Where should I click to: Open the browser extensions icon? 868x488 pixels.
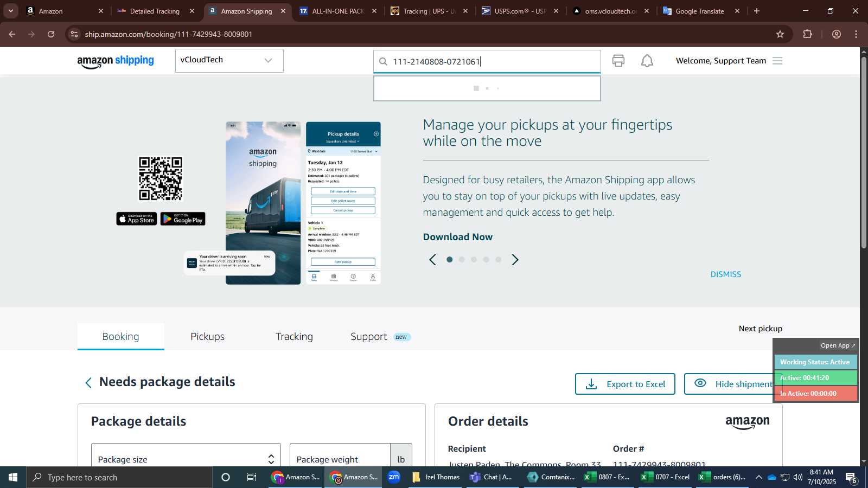[808, 34]
